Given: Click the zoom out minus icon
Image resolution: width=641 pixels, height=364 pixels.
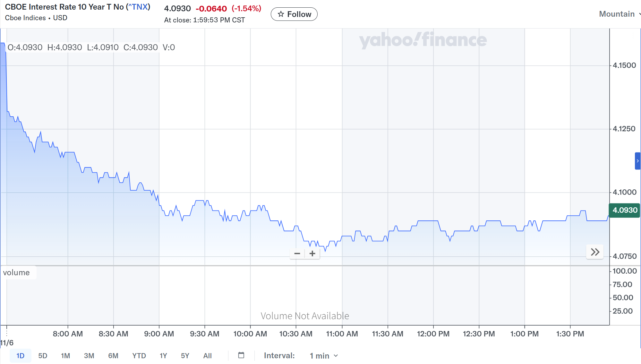Looking at the screenshot, I should click(x=297, y=253).
